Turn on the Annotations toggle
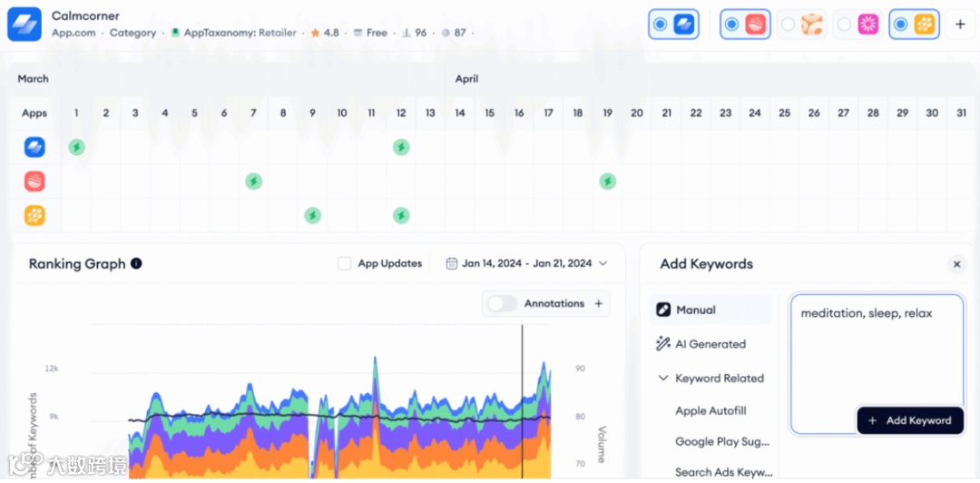Screen dimensions: 980x483 point(503,303)
